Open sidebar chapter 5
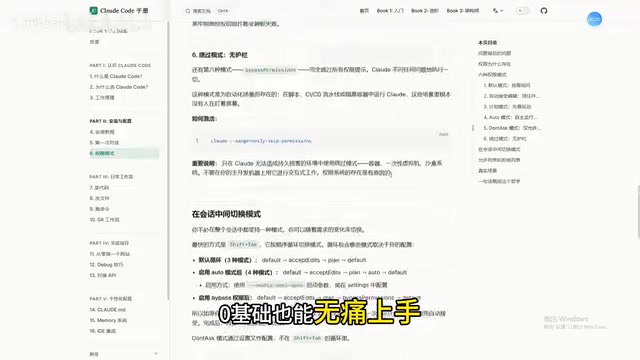The height and width of the screenshot is (360, 640). [104, 142]
